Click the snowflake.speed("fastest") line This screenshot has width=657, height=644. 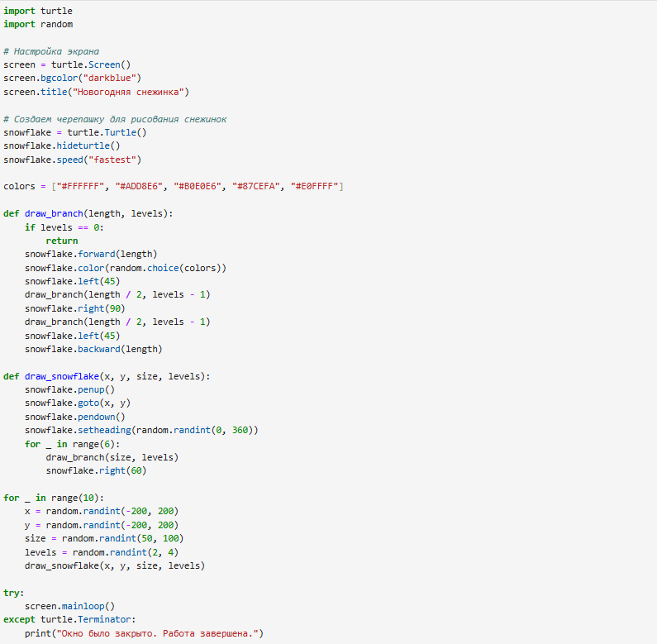pyautogui.click(x=73, y=160)
